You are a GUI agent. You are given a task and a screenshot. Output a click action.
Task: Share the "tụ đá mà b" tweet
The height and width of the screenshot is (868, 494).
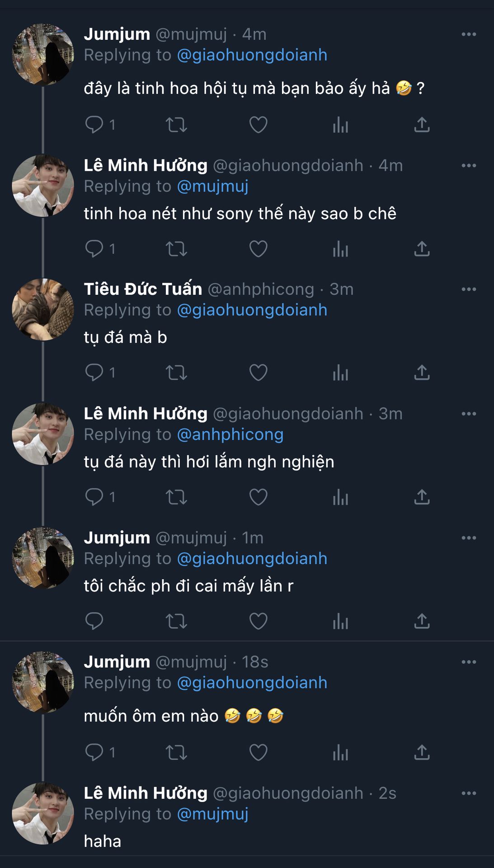pyautogui.click(x=422, y=373)
